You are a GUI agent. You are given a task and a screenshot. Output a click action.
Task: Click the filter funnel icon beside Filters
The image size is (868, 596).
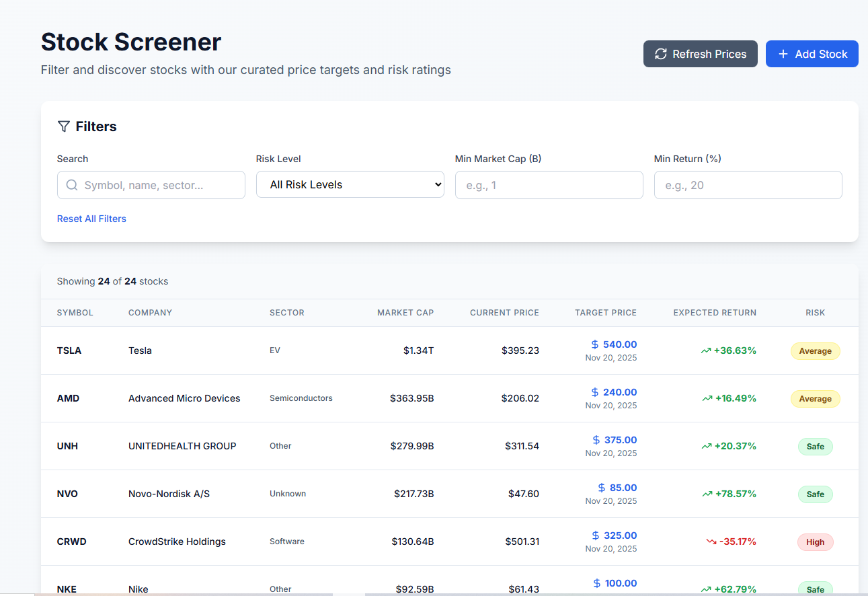pos(64,126)
